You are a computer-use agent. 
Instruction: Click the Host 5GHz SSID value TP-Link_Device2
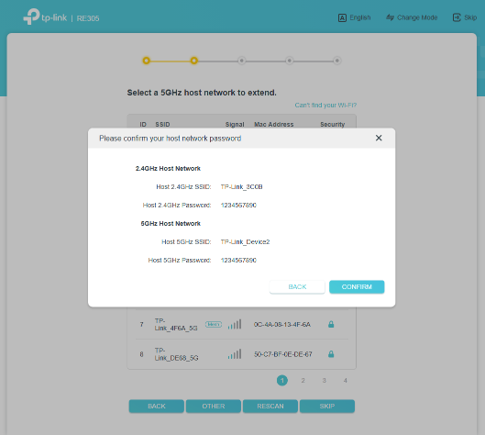[x=245, y=242]
